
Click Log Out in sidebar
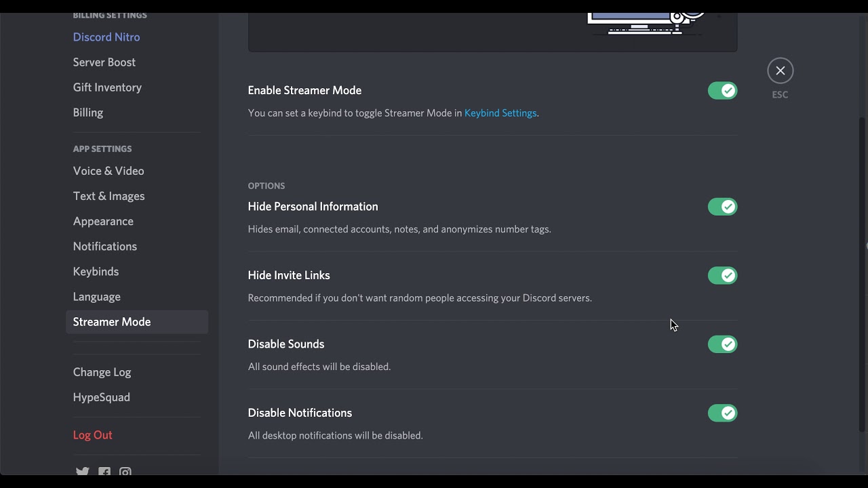click(93, 435)
